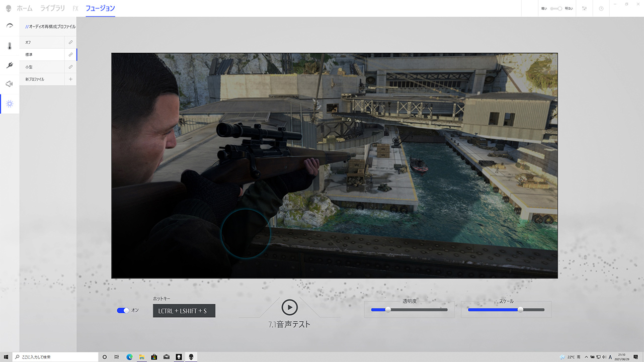Open the Mail app on taskbar

[167, 357]
